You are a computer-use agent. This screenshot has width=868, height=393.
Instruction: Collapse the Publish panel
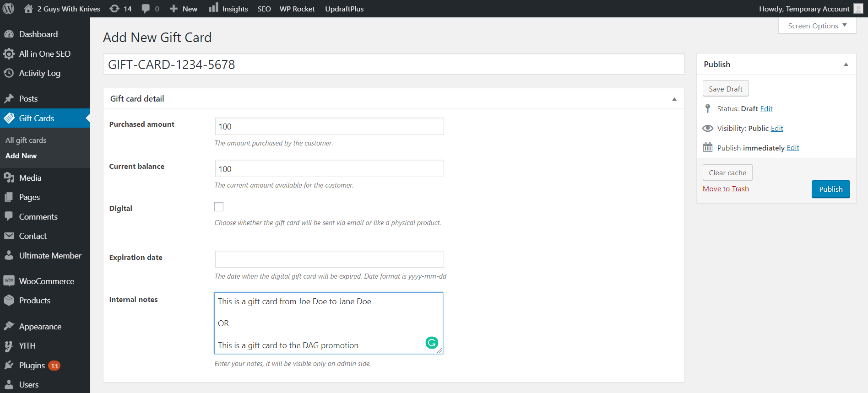tap(846, 65)
